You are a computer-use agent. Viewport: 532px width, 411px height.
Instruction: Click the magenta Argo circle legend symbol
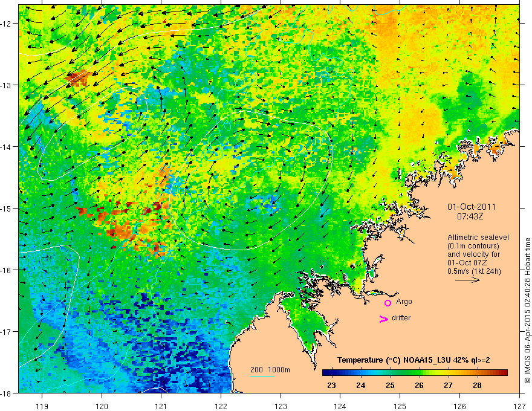[388, 303]
